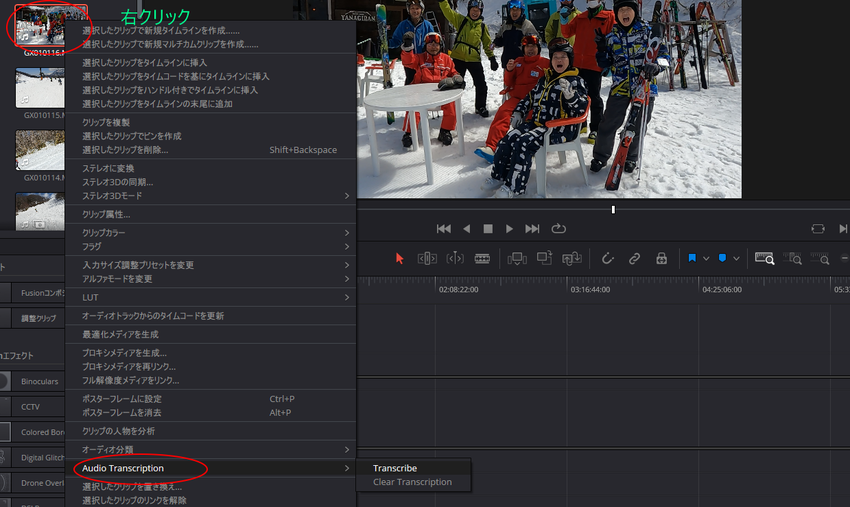Click timeline ruler at 02:08:22:00
This screenshot has width=850, height=507.
[459, 290]
